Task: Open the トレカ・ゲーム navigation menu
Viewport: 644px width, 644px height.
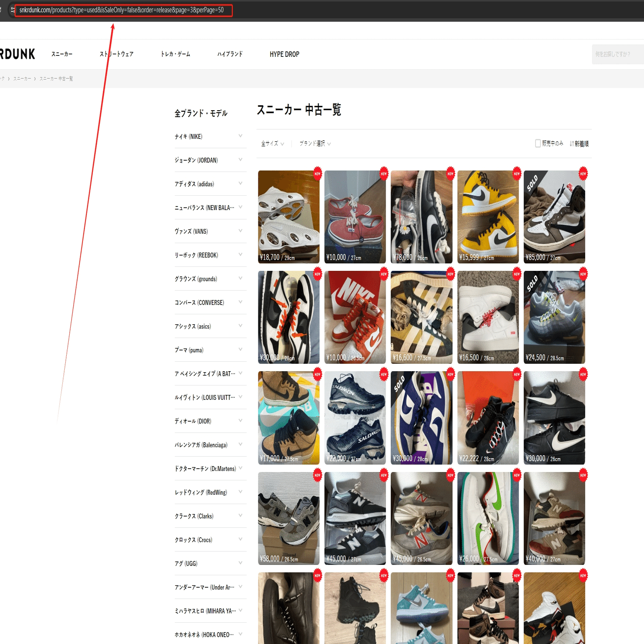Action: [175, 54]
